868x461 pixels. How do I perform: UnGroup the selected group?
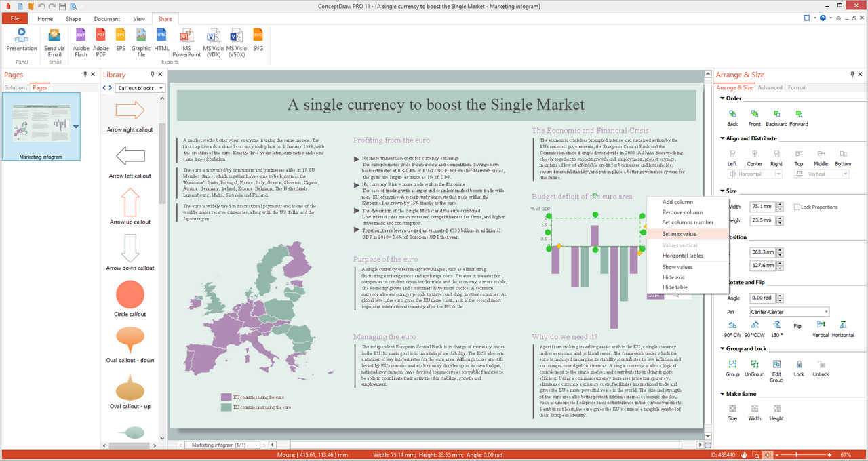coord(754,368)
